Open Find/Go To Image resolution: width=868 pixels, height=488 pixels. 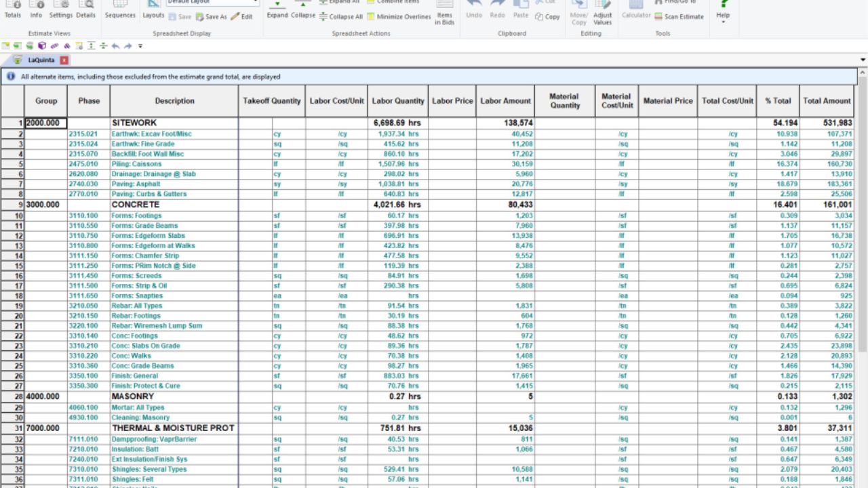pyautogui.click(x=679, y=3)
